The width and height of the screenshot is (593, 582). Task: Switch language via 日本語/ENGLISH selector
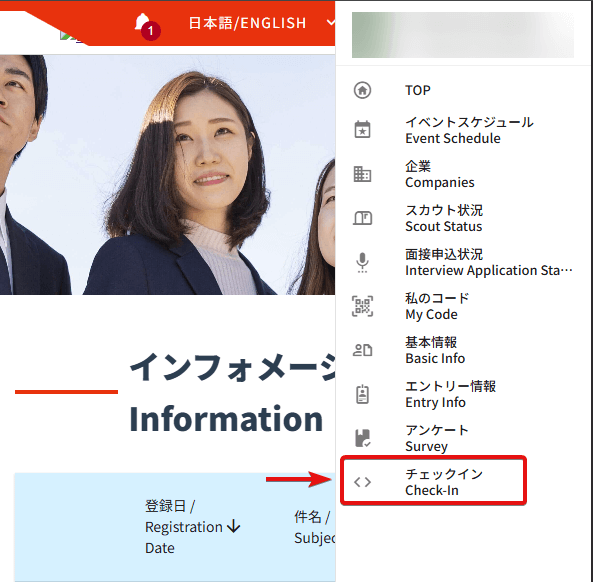point(247,23)
